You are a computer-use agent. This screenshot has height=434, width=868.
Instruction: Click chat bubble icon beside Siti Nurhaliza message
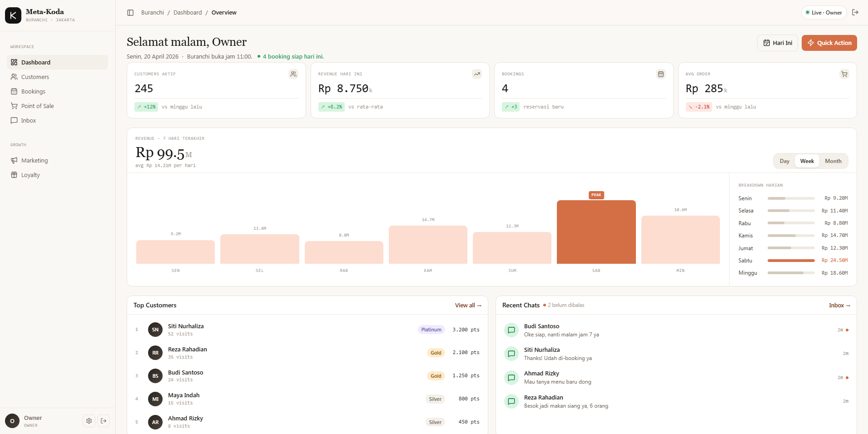511,354
